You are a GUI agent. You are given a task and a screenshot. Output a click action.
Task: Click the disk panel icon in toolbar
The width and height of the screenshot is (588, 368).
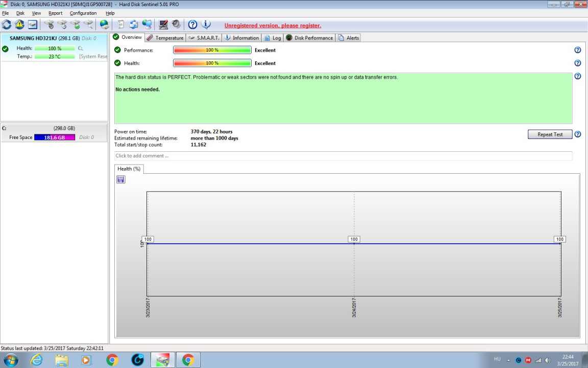tap(33, 25)
